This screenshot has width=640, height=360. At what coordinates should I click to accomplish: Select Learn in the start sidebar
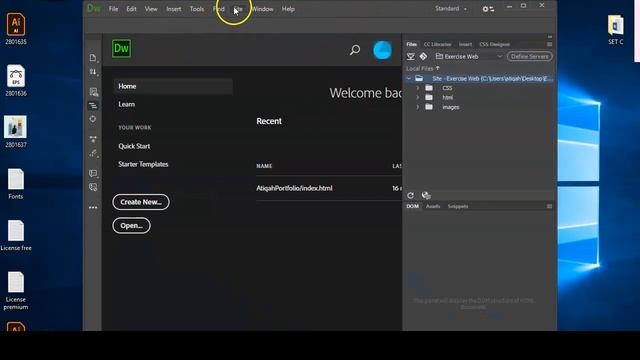click(x=127, y=104)
